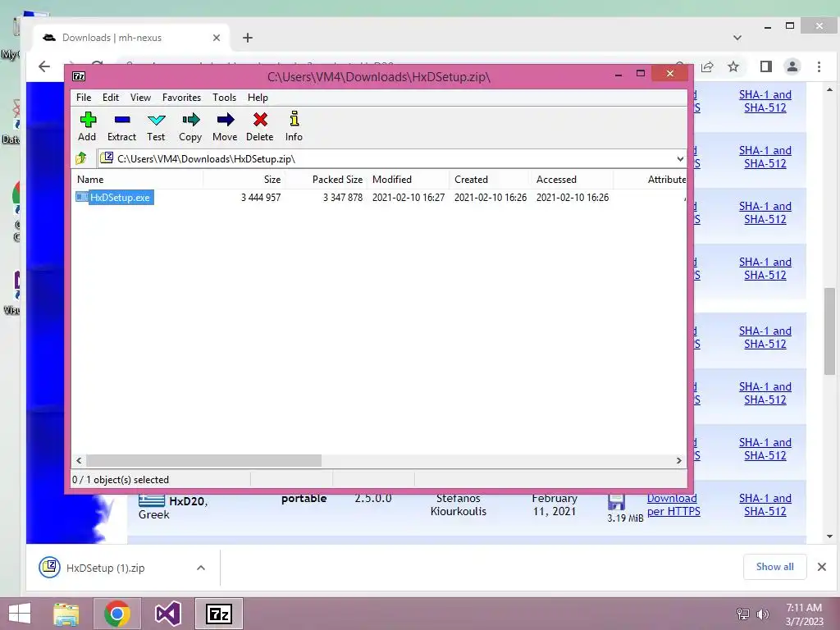Click the left scroll arrow in 7-Zip
The height and width of the screenshot is (630, 840).
[79, 461]
